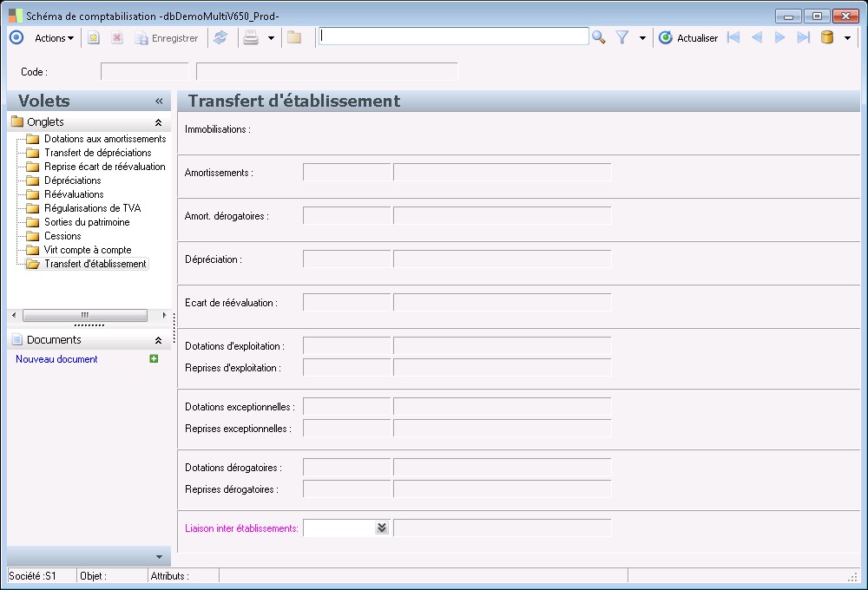Click the Code description field
The image size is (868, 590).
(x=327, y=71)
